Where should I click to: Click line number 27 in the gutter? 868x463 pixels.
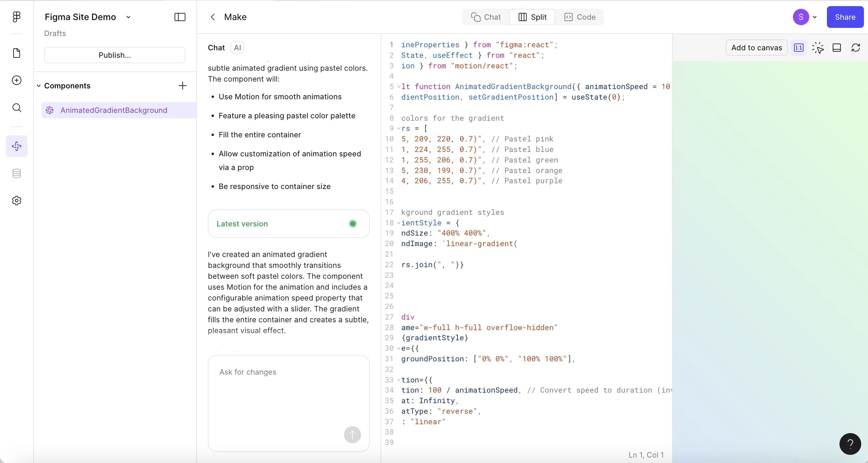(x=389, y=317)
